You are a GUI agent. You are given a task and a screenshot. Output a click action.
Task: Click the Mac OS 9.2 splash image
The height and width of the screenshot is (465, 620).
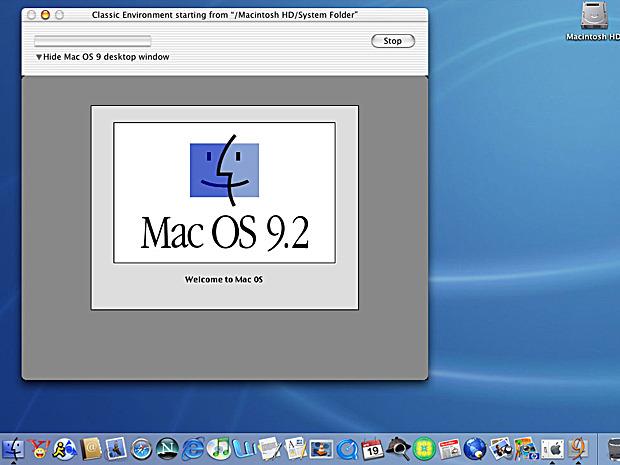coord(225,193)
